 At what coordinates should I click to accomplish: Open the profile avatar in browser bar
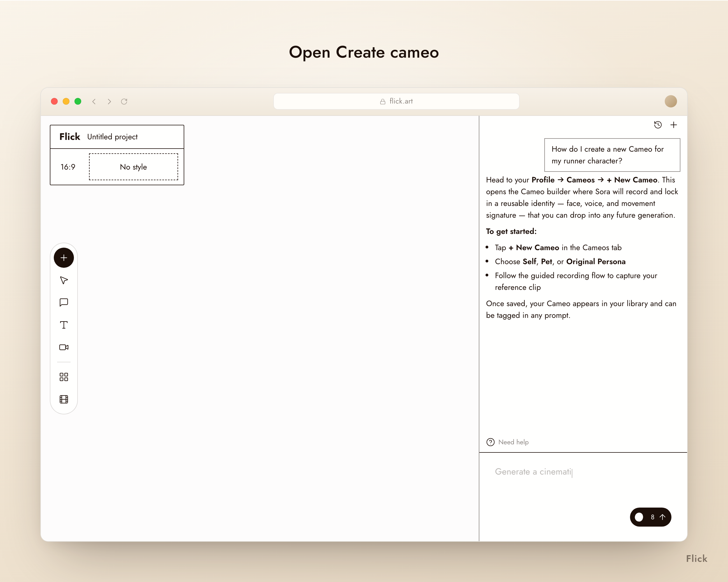point(671,101)
